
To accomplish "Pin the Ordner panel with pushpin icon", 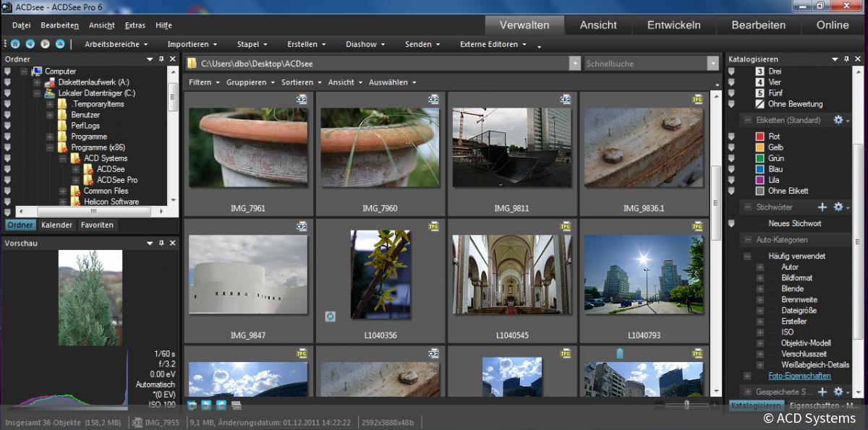I will [x=162, y=59].
